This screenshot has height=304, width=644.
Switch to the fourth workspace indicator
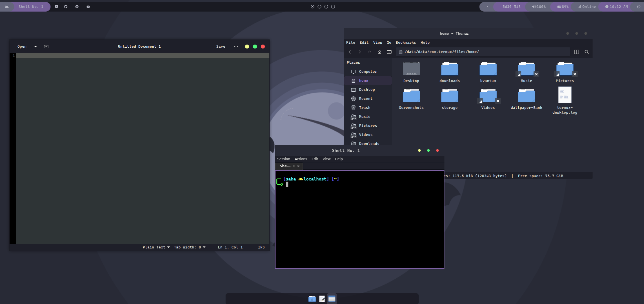[x=333, y=6]
